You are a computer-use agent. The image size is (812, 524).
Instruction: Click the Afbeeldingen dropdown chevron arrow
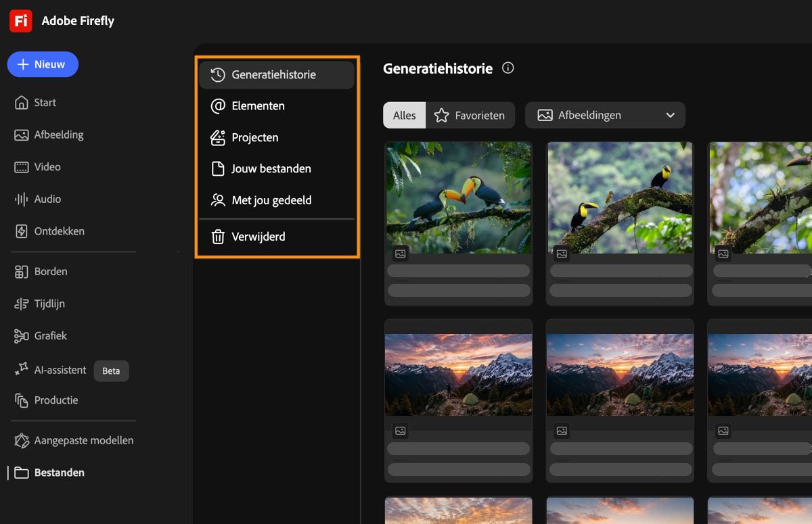pos(671,116)
